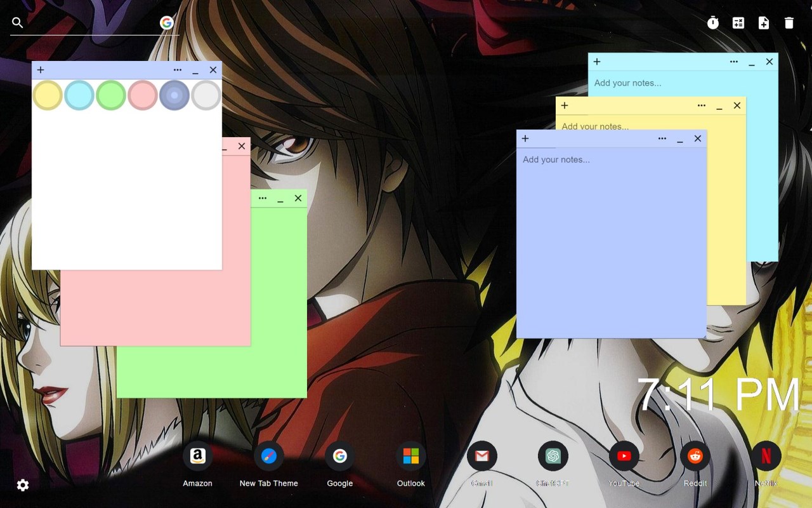
Task: Pick the green color swatch
Action: pos(111,95)
